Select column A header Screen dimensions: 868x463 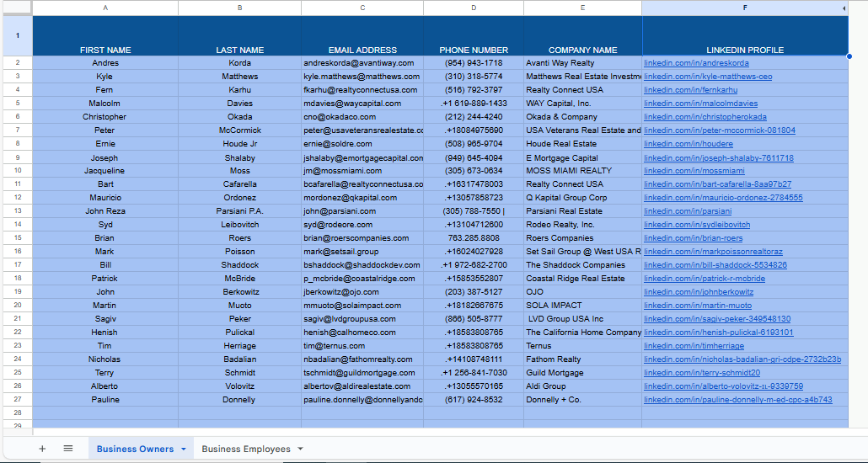[x=105, y=8]
